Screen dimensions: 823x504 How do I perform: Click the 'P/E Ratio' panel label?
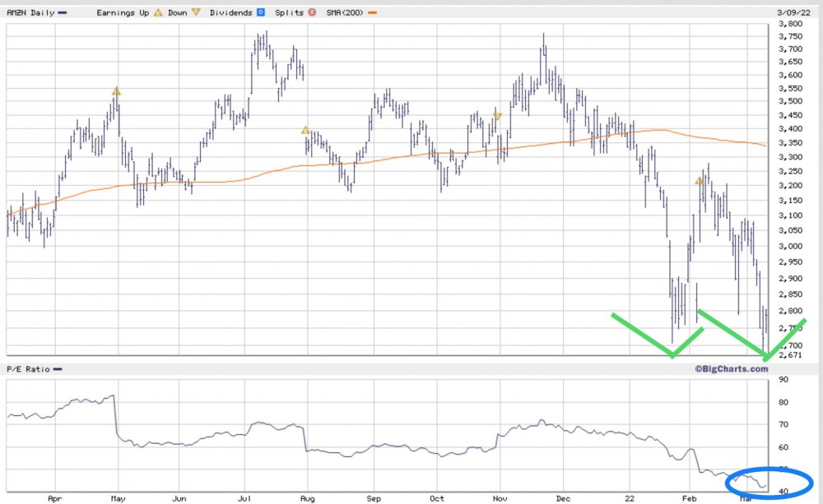tap(28, 369)
